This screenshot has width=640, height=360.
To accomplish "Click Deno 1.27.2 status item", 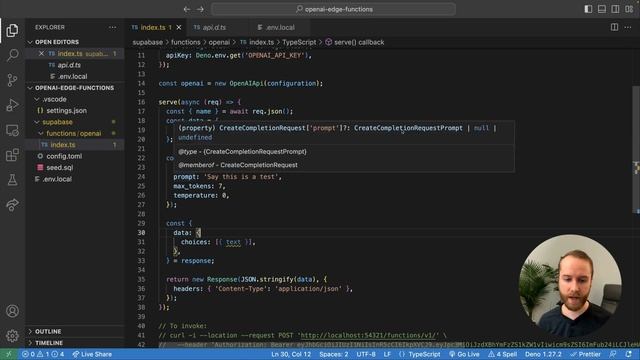I will click(x=543, y=354).
